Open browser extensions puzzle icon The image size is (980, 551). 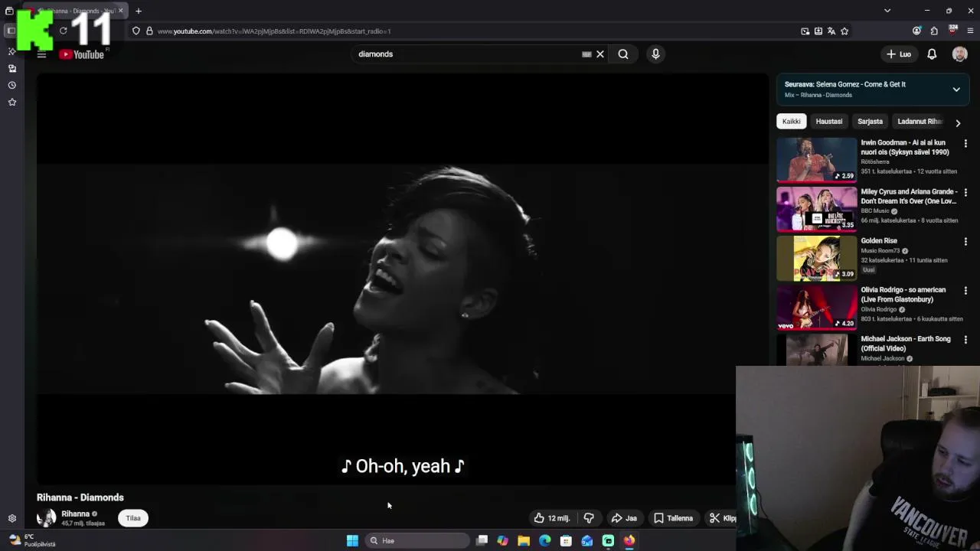(x=934, y=31)
